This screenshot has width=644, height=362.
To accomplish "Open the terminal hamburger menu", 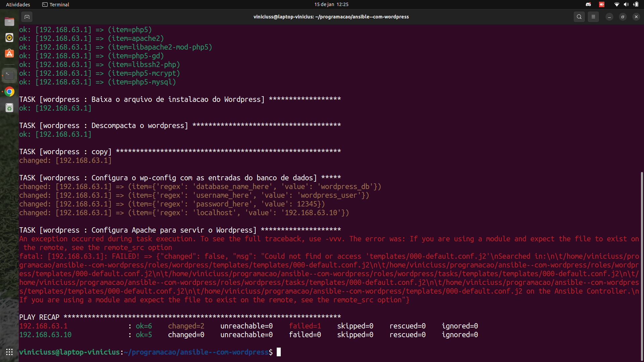I will click(593, 17).
